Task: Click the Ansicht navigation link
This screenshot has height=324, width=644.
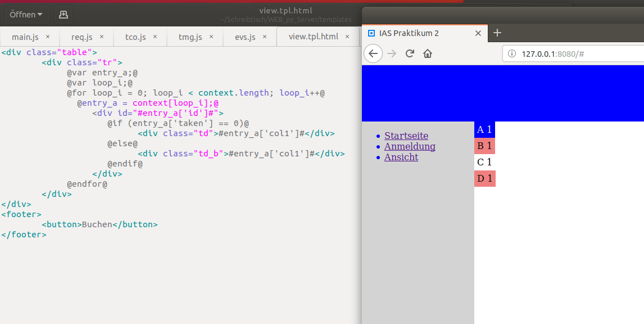Action: pos(401,157)
